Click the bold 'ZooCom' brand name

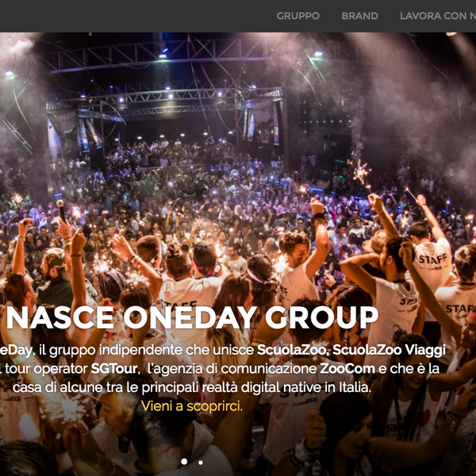tap(347, 369)
